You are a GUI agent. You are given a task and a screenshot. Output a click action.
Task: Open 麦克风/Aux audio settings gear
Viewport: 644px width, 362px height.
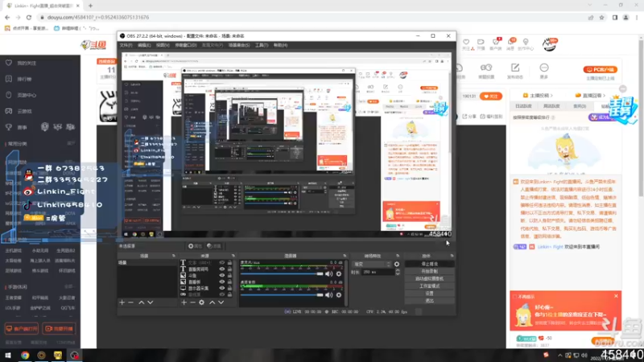click(339, 274)
